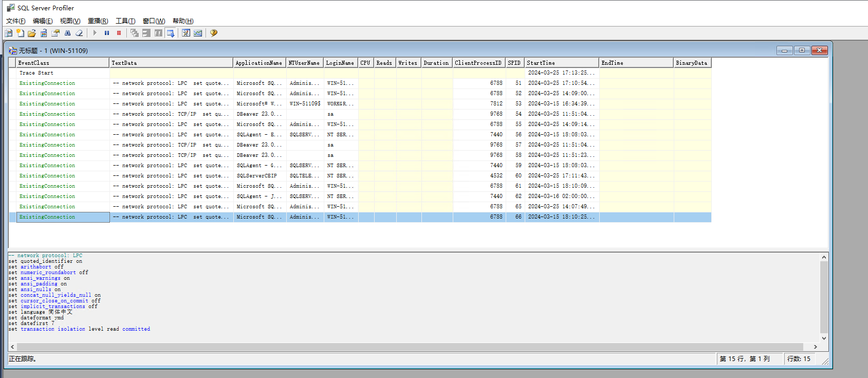Select the SQLServerCEIP application row
Viewport: 868px width, 378px height.
(360, 176)
